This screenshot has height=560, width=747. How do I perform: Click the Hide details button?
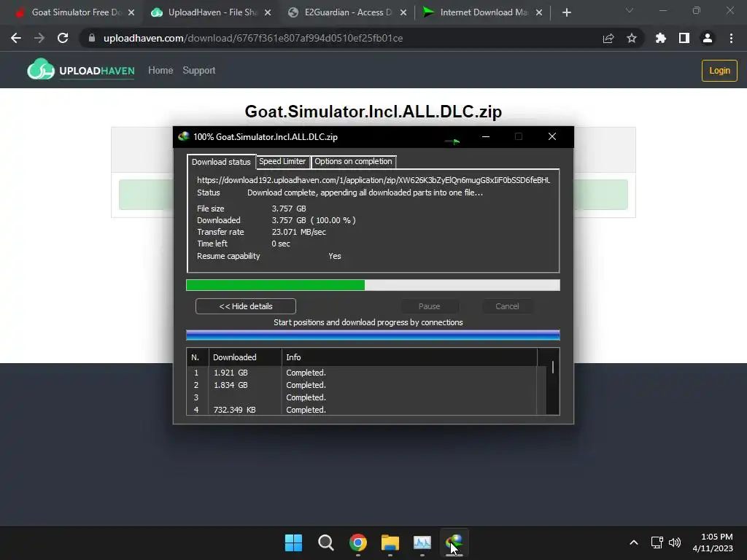point(246,306)
